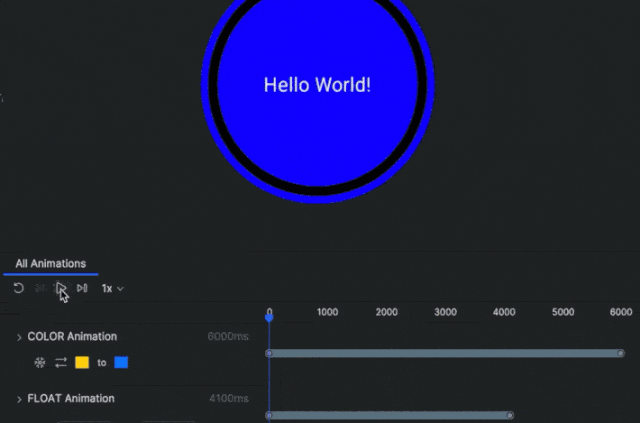Select the COLOR animation timeline bar
Image resolution: width=640 pixels, height=423 pixels.
(x=445, y=353)
